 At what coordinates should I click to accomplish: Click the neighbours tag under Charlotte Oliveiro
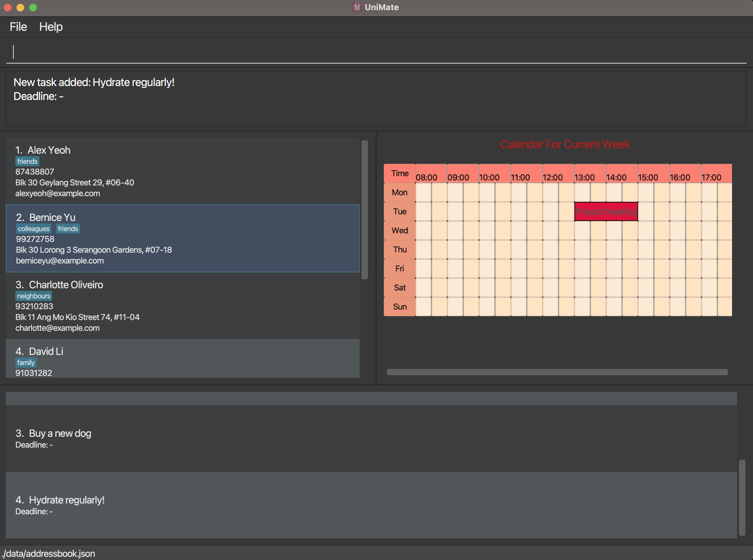click(x=34, y=296)
